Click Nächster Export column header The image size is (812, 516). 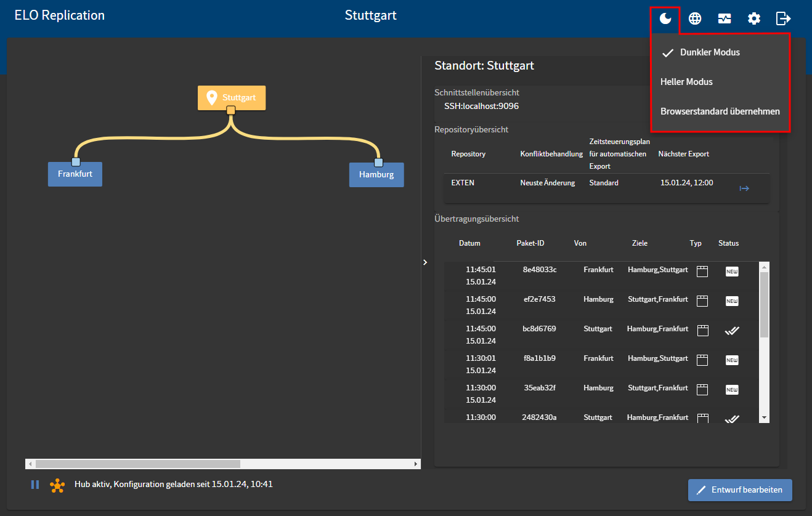tap(684, 154)
